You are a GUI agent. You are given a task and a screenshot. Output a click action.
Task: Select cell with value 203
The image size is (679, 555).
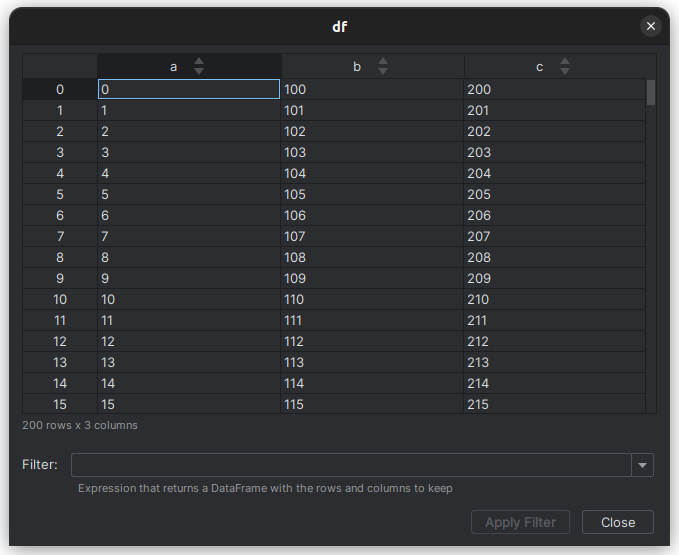coord(555,152)
